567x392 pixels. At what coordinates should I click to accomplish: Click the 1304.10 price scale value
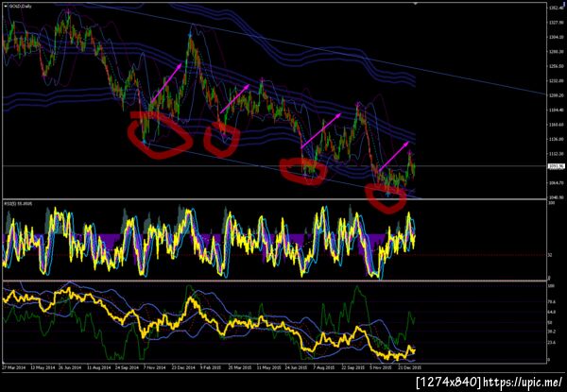point(555,37)
